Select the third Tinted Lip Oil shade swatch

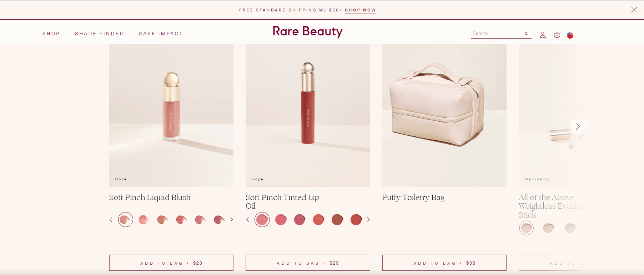[300, 220]
